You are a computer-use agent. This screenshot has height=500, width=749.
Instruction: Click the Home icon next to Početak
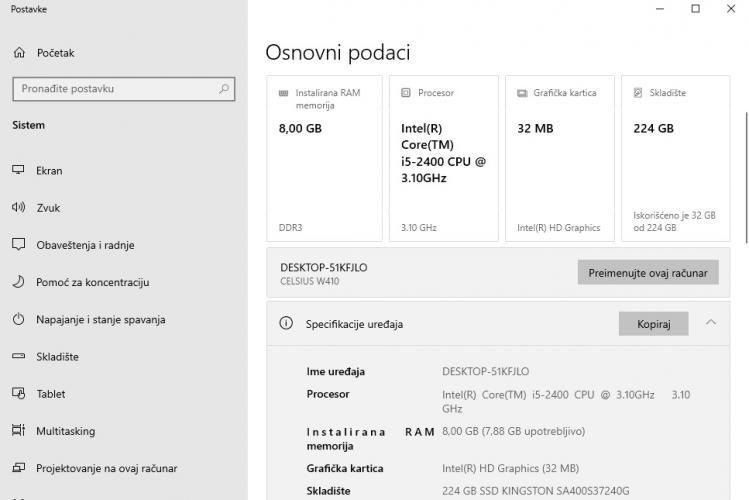(x=18, y=53)
